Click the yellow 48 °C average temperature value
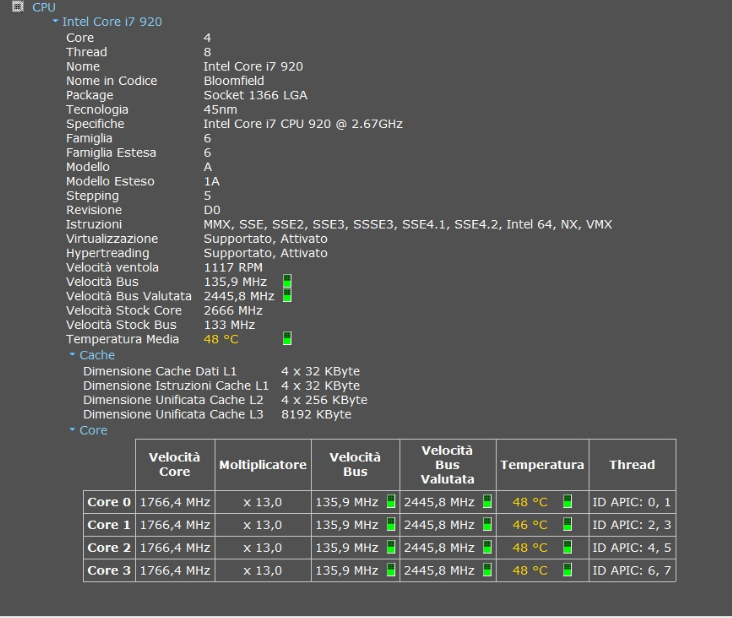The width and height of the screenshot is (732, 618). point(221,339)
